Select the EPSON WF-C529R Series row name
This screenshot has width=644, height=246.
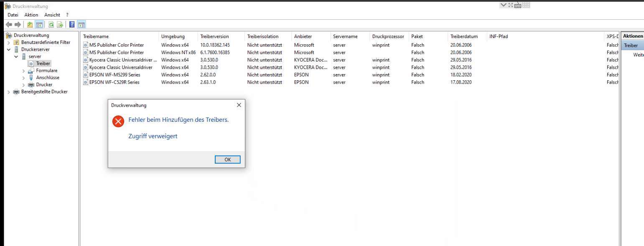coord(115,82)
